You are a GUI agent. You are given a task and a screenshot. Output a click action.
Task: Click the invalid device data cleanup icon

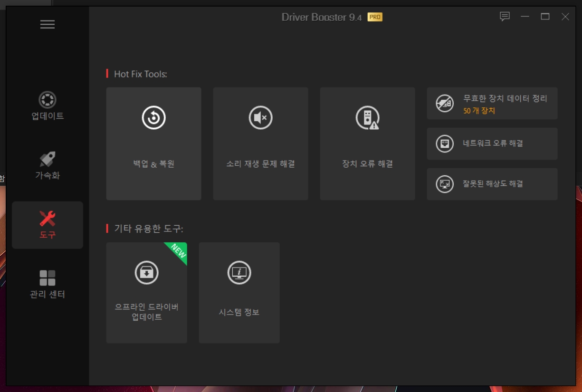445,103
